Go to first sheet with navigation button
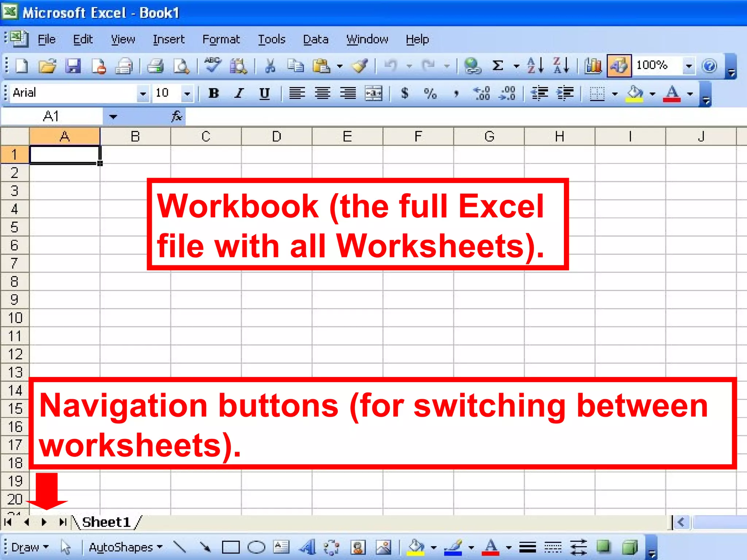Viewport: 747px width, 560px height. point(8,522)
